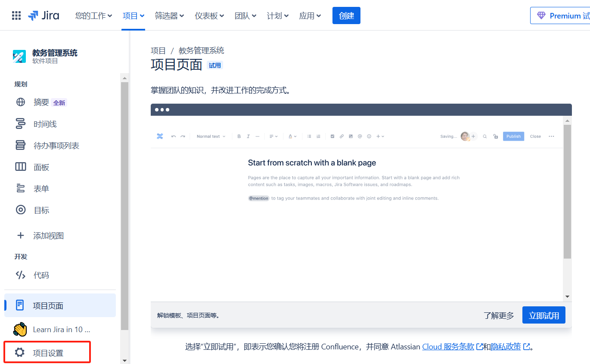Image resolution: width=590 pixels, height=364 pixels.
Task: Click the waving hand Learn Jira icon
Action: tap(20, 330)
